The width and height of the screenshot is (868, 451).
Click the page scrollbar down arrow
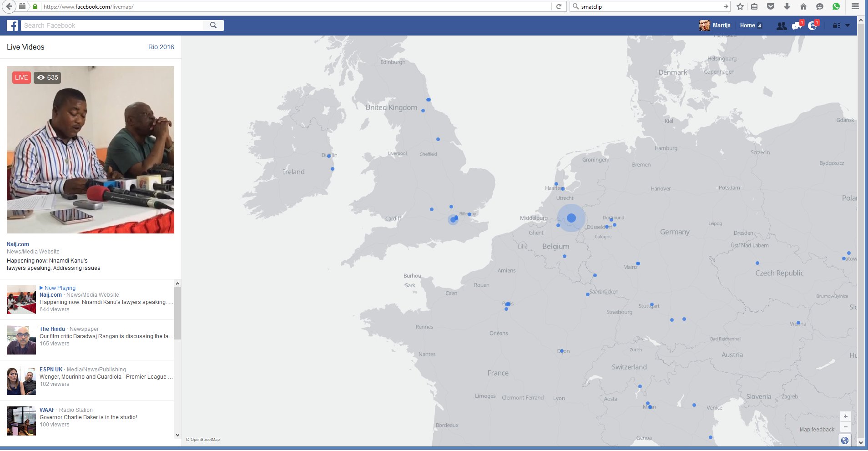coord(861,442)
